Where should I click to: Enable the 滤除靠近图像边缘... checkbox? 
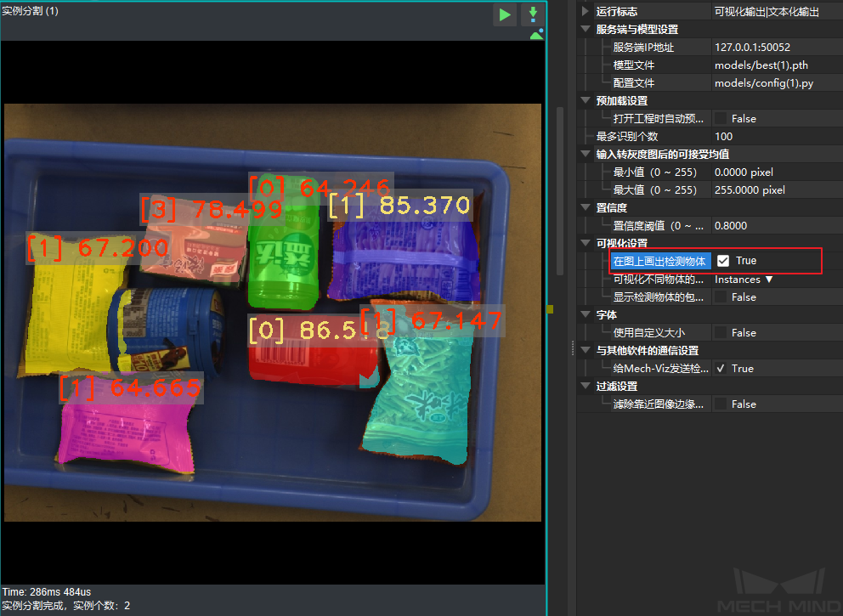coord(721,404)
